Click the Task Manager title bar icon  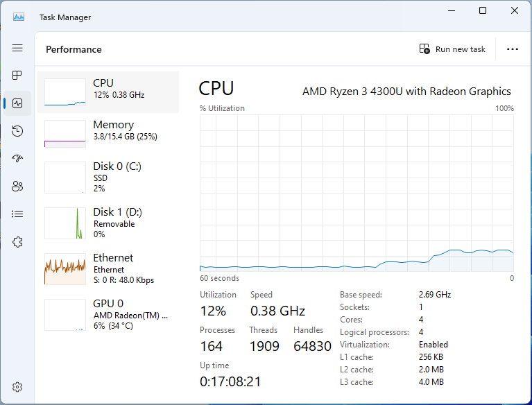(x=19, y=17)
